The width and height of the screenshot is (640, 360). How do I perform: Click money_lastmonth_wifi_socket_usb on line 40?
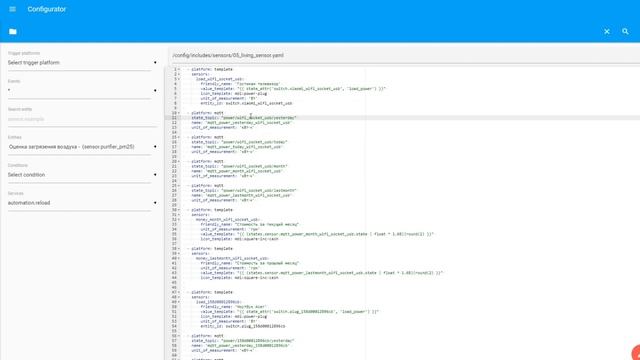[x=232, y=258]
